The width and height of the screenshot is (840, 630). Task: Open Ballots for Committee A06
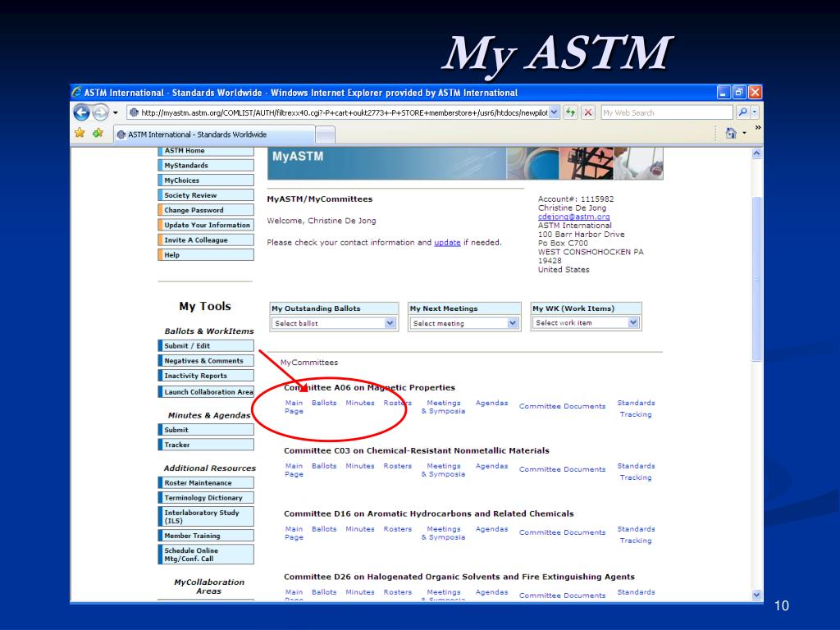[324, 403]
